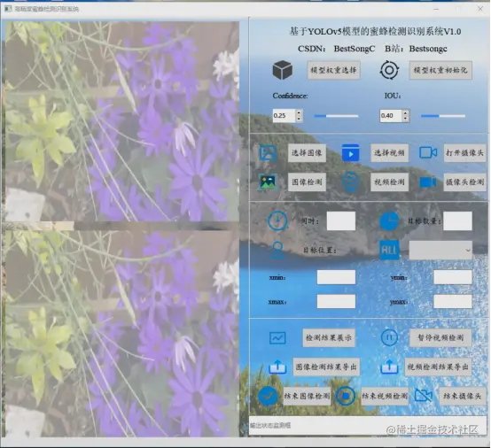Click the 模型权重初始化 button
The image size is (491, 448).
(440, 70)
